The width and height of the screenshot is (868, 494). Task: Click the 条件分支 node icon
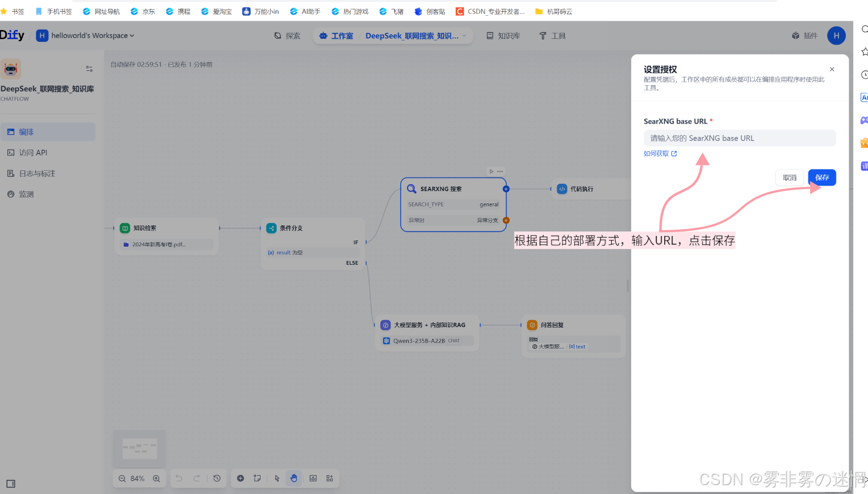coord(271,228)
